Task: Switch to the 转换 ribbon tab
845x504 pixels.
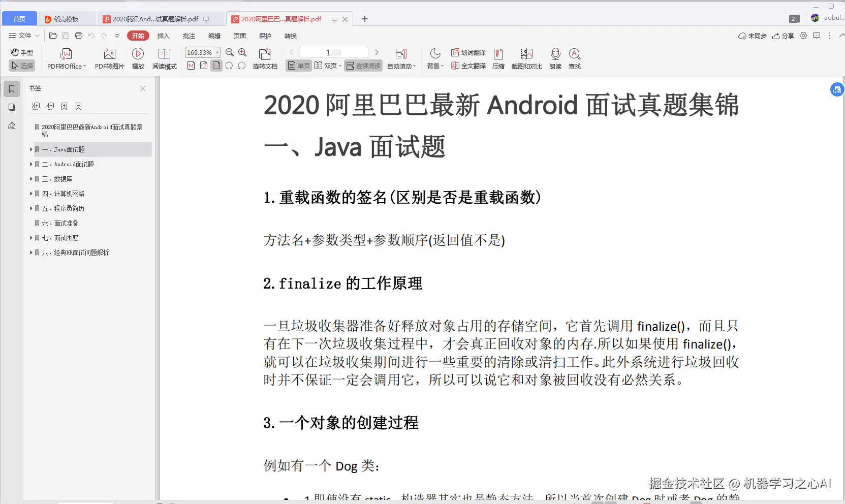Action: tap(291, 36)
